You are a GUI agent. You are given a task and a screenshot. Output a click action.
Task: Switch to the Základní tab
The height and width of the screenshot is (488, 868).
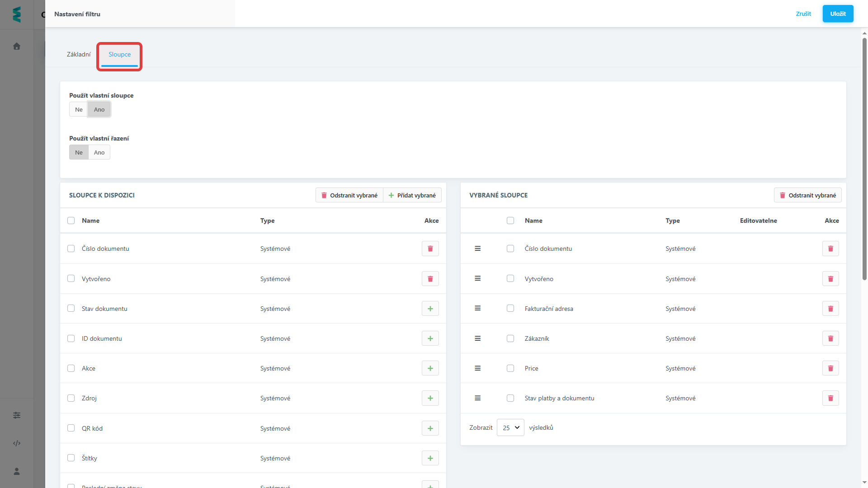[x=79, y=54]
